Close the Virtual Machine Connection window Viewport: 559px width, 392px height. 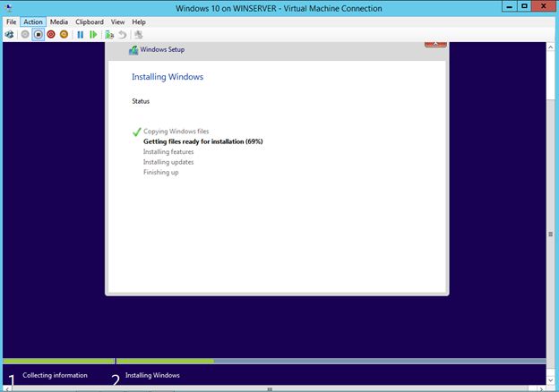pyautogui.click(x=544, y=6)
